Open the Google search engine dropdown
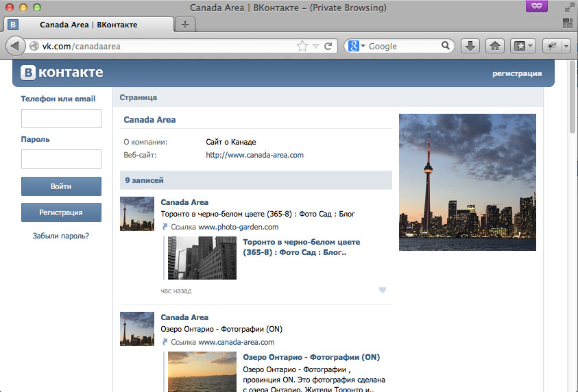Image resolution: width=578 pixels, height=392 pixels. (x=357, y=46)
